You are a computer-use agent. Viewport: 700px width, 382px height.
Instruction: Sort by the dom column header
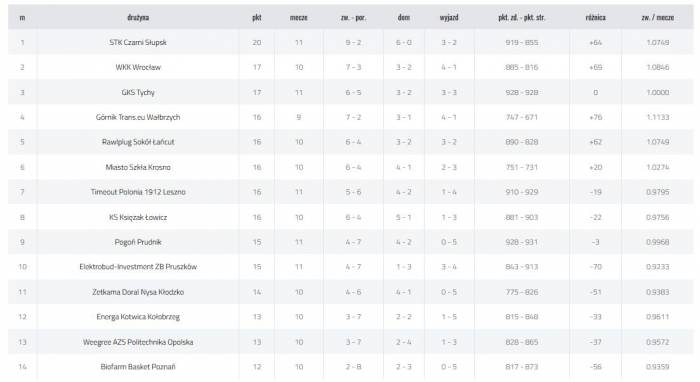pos(404,17)
